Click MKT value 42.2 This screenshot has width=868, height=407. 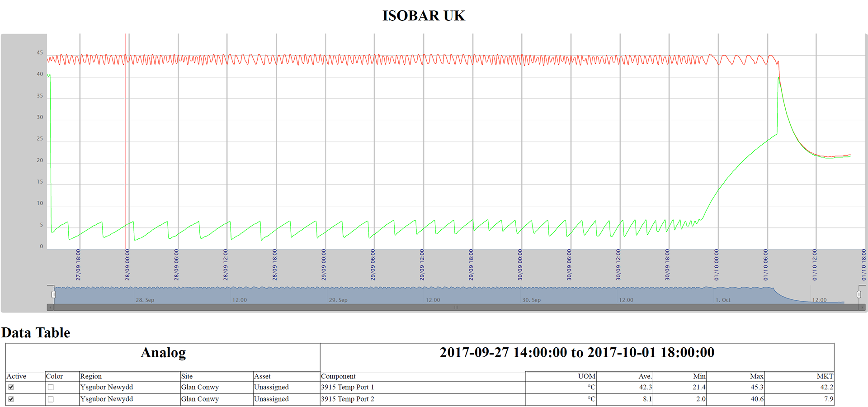pyautogui.click(x=827, y=387)
